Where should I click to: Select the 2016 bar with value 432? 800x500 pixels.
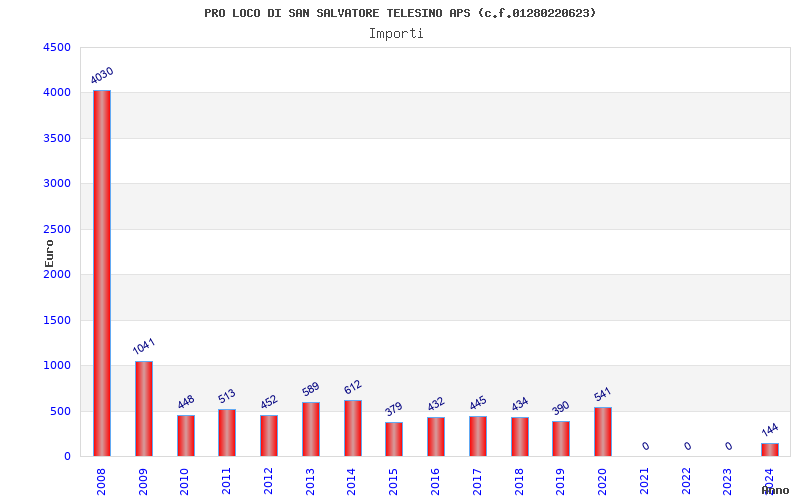pos(436,437)
